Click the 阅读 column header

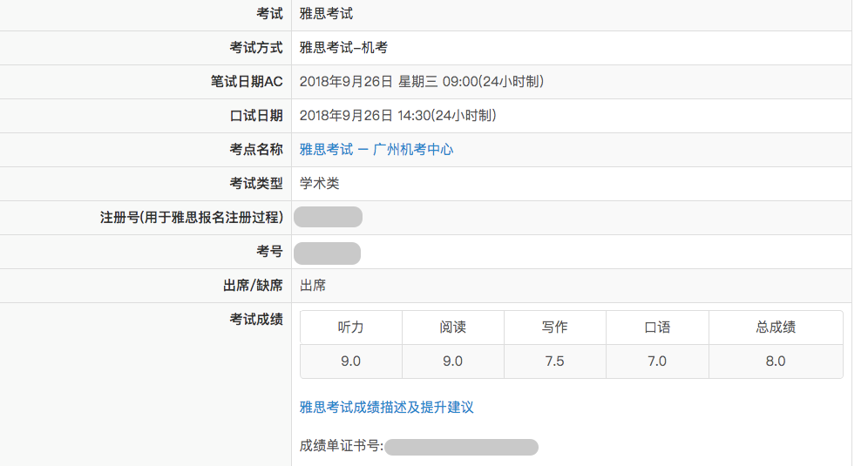coord(453,328)
